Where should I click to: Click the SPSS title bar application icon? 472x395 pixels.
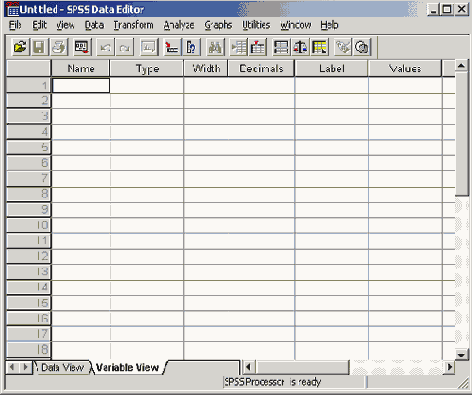click(x=13, y=9)
